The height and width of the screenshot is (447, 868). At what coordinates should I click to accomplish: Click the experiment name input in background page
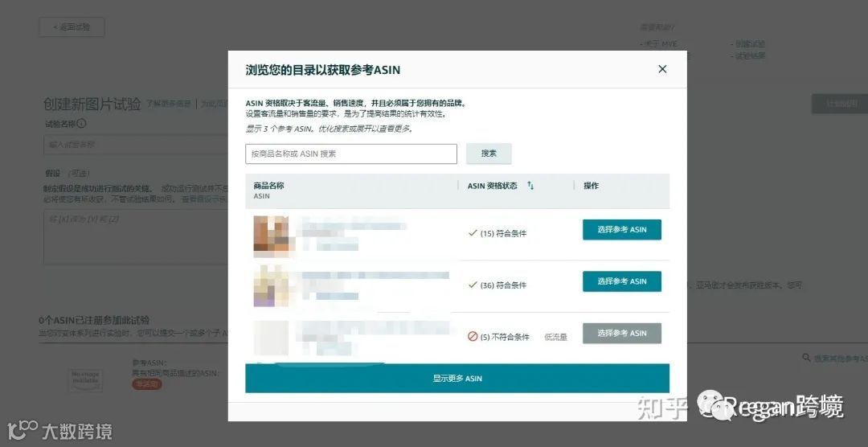pos(136,145)
